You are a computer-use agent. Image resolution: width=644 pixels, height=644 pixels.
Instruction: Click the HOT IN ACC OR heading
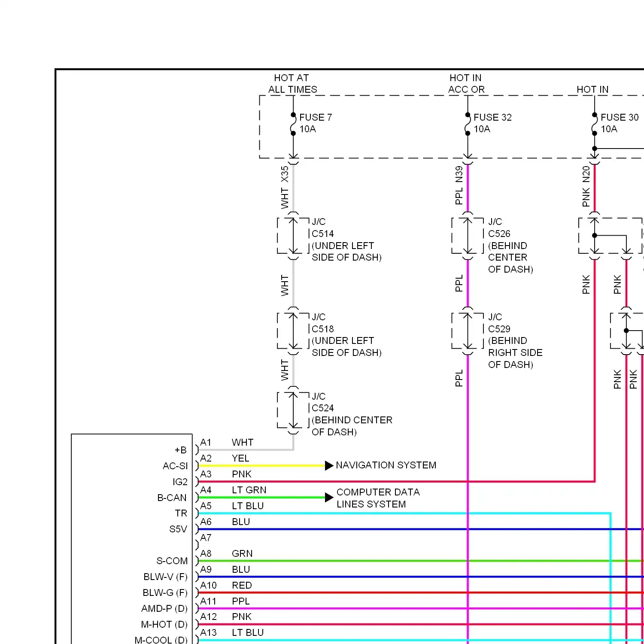466,84
